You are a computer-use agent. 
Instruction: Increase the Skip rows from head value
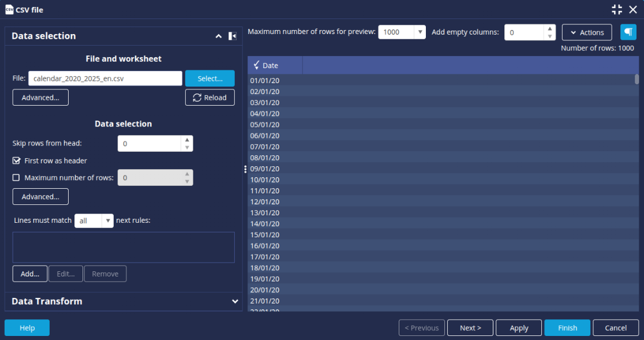coord(186,140)
